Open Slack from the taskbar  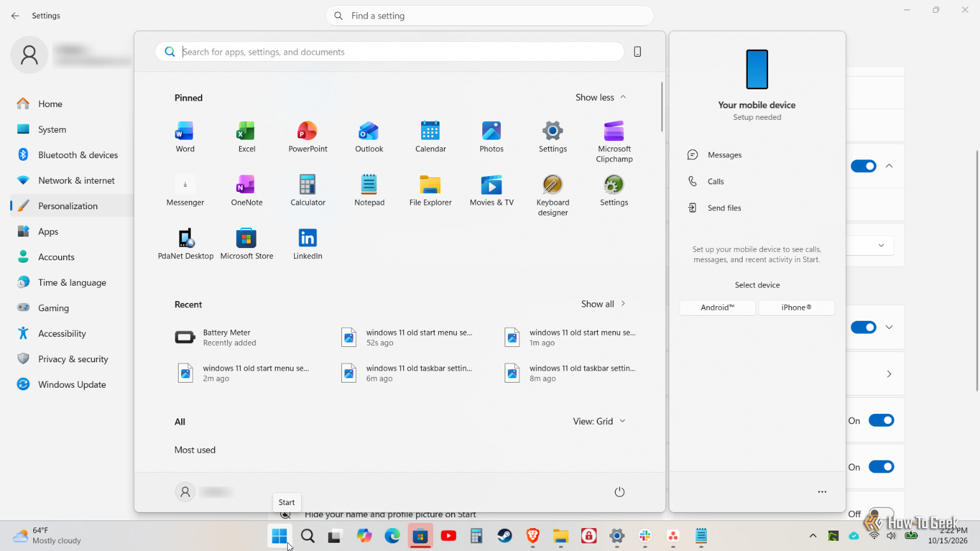pos(645,536)
